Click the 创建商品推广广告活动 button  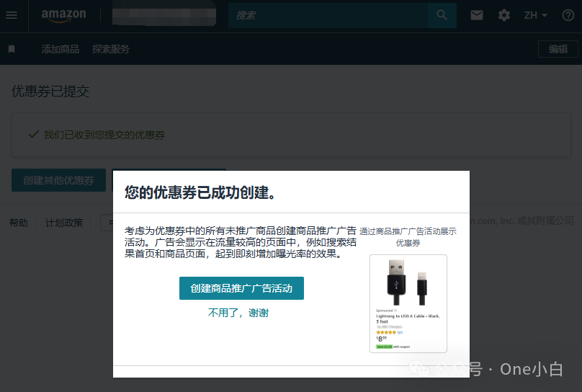click(241, 288)
